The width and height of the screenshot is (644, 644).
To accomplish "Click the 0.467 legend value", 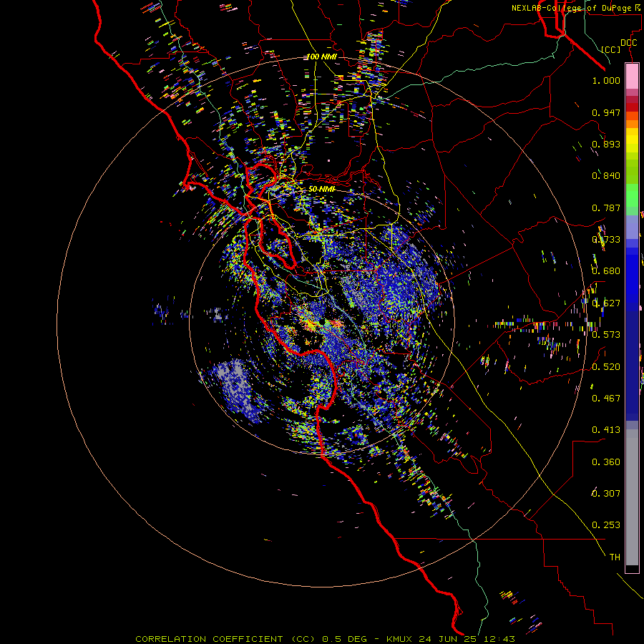I will click(606, 399).
